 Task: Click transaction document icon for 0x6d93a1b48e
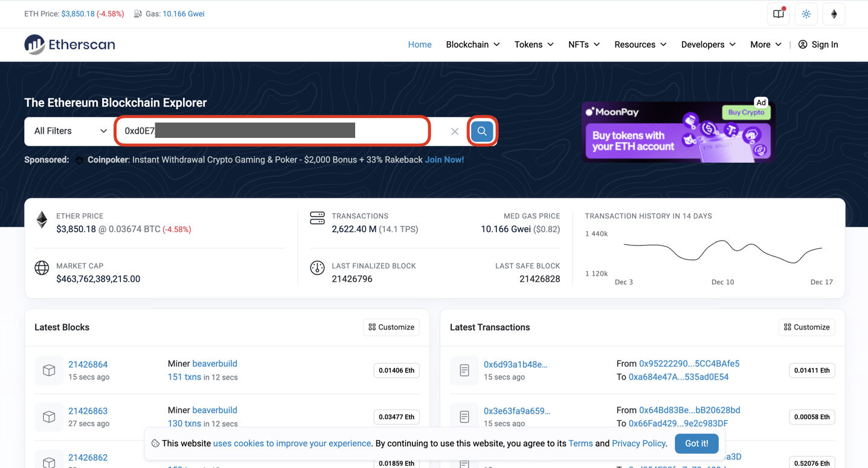(465, 370)
